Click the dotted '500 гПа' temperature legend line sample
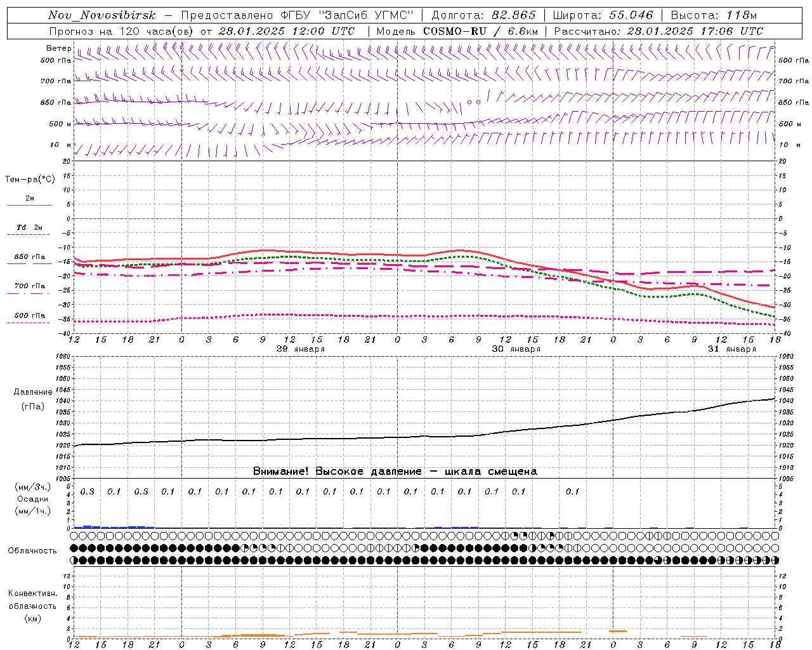 (29, 323)
